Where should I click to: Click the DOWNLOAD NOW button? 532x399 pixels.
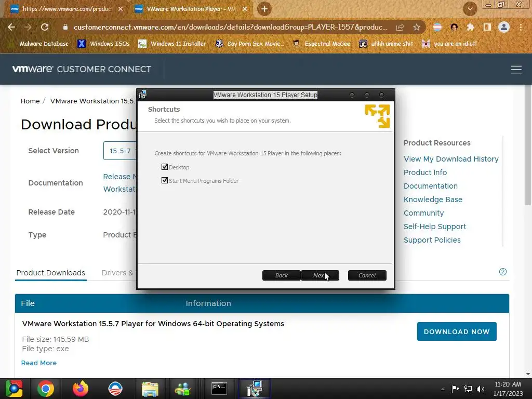click(x=457, y=331)
